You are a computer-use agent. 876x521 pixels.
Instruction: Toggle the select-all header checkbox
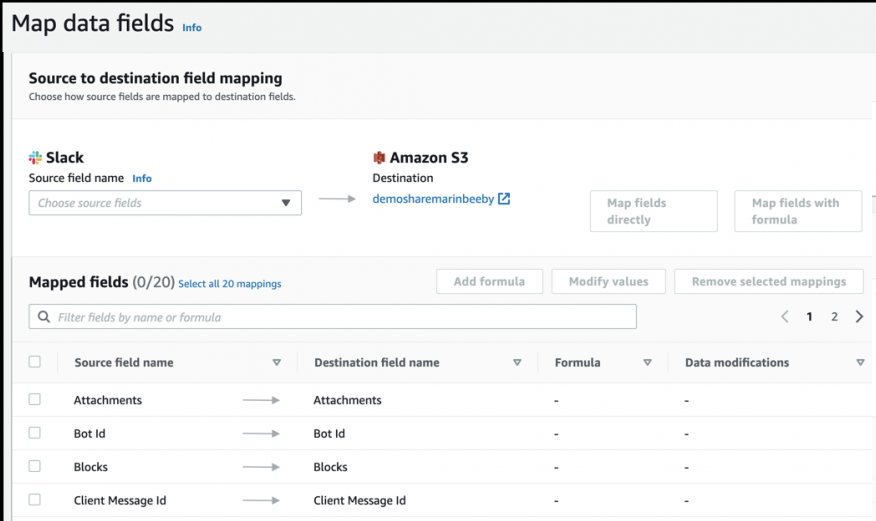pyautogui.click(x=35, y=362)
